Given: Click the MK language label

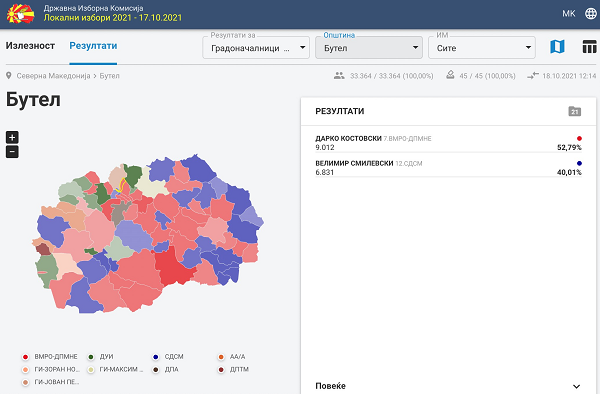Looking at the screenshot, I should tap(569, 13).
